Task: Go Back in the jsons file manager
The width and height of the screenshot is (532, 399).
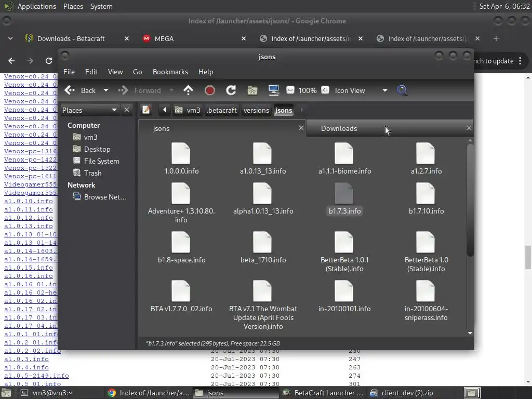Action: tap(80, 90)
